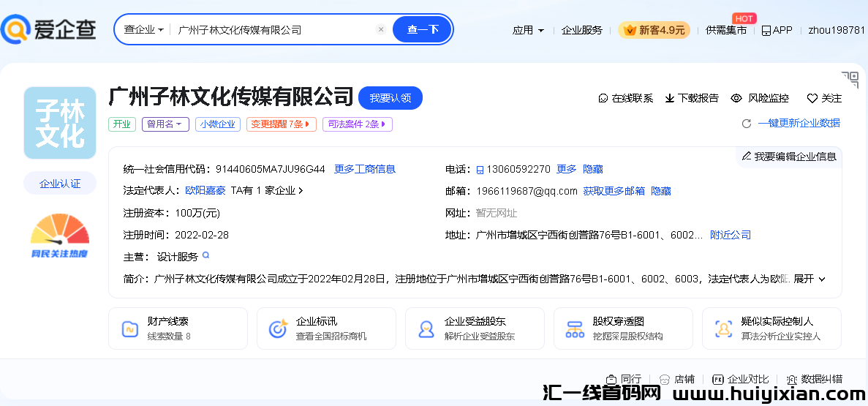The width and height of the screenshot is (868, 406).
Task: Click the email 1966119687@qq.com
Action: pos(527,191)
